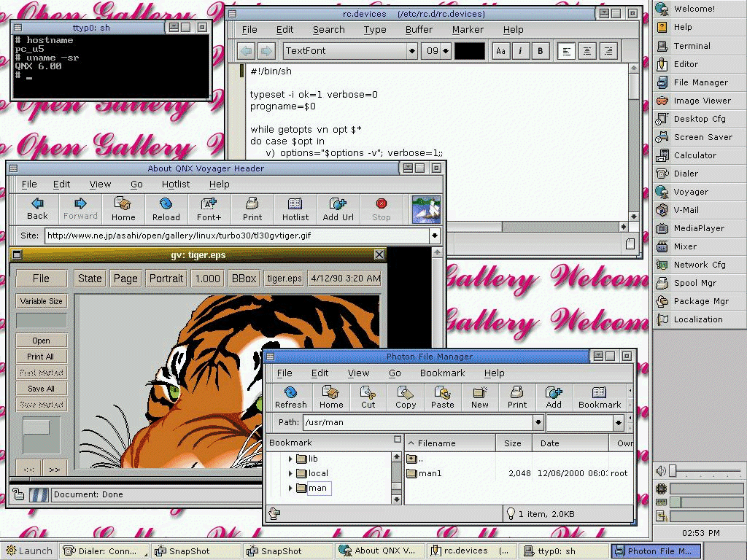Open the Voyager Site URL dropdown

pos(435,236)
